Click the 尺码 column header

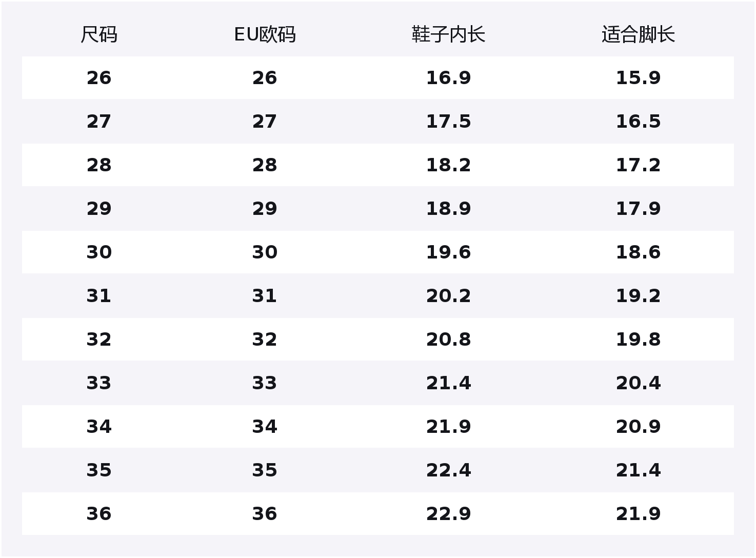(99, 35)
